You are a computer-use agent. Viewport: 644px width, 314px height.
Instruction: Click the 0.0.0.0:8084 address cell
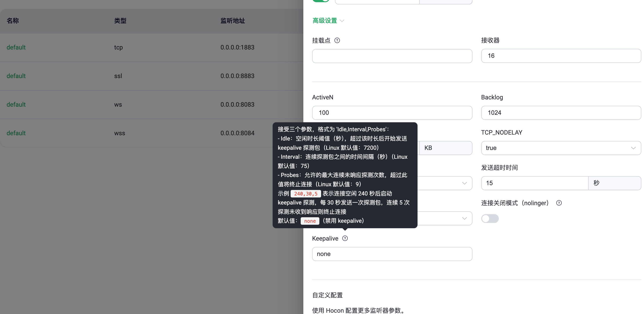[237, 133]
